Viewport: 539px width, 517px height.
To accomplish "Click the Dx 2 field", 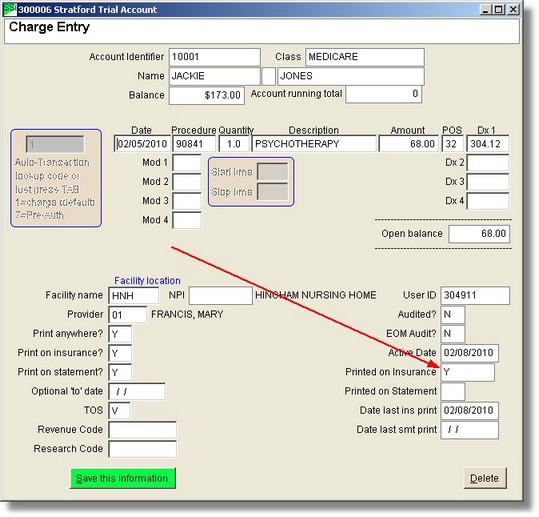I will click(x=487, y=163).
